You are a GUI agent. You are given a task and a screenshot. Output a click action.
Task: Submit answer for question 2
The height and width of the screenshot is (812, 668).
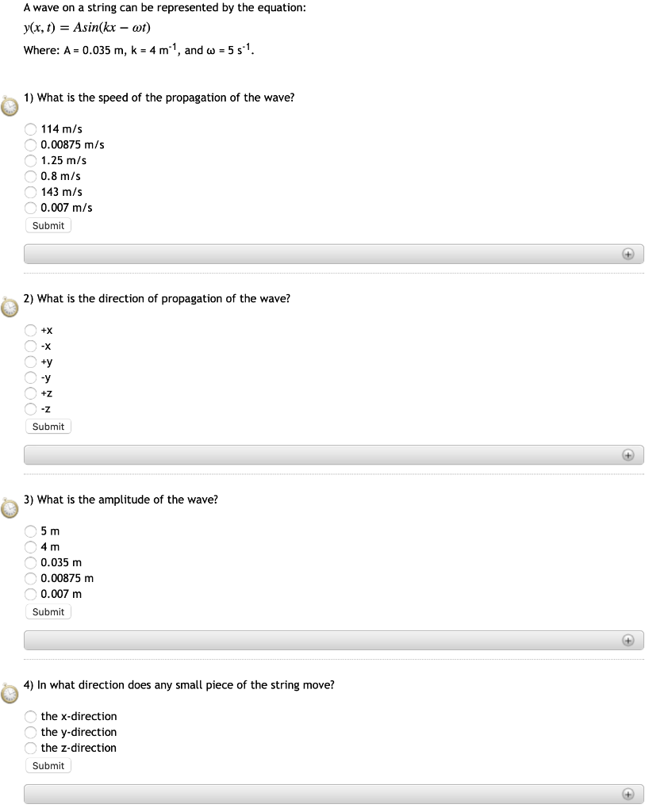(48, 426)
